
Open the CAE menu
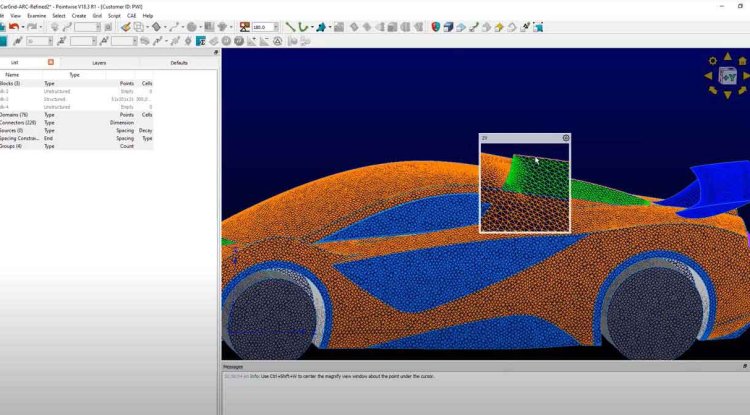pyautogui.click(x=132, y=16)
